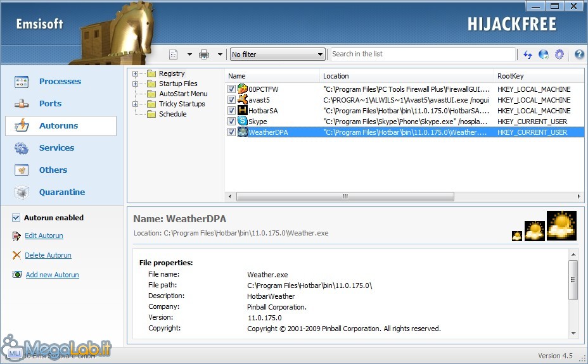Select the Startup Files tree item

click(x=178, y=84)
